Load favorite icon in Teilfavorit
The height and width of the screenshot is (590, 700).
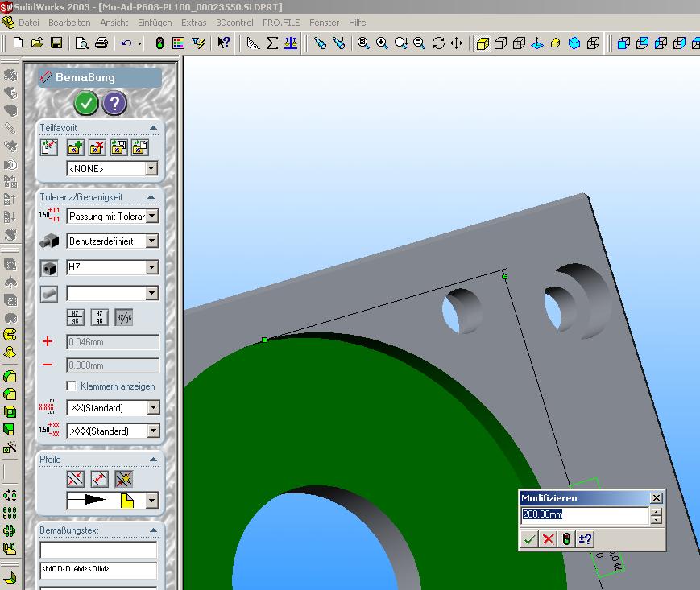[x=139, y=147]
